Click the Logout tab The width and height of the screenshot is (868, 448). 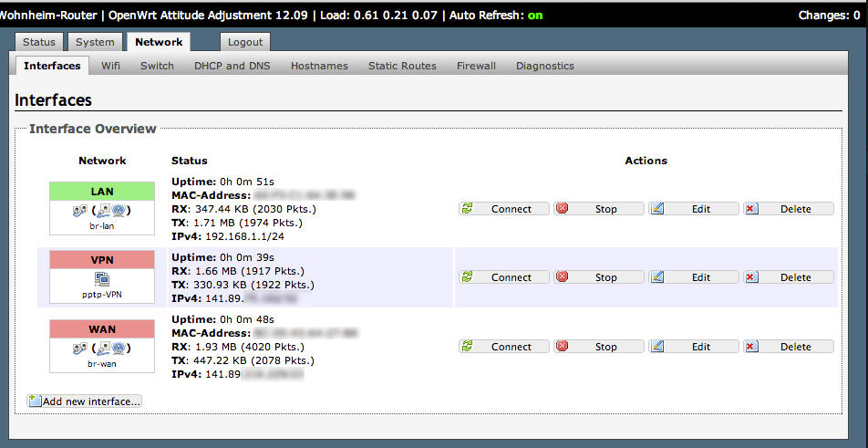coord(245,42)
